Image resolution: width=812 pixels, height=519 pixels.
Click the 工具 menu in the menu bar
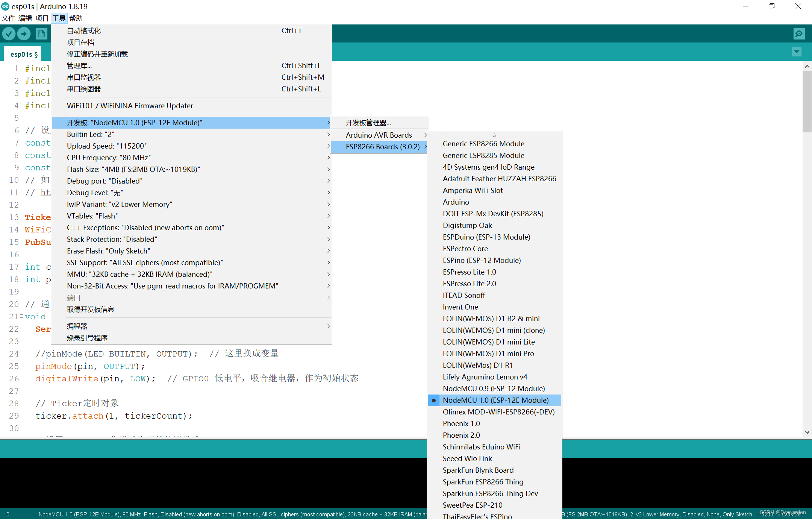(x=59, y=18)
